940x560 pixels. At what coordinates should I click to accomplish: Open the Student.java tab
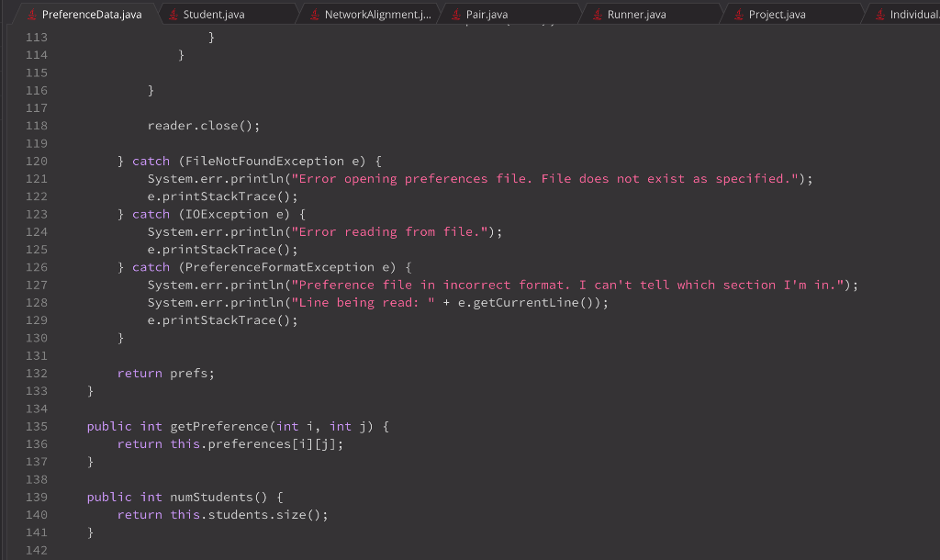[x=228, y=14]
